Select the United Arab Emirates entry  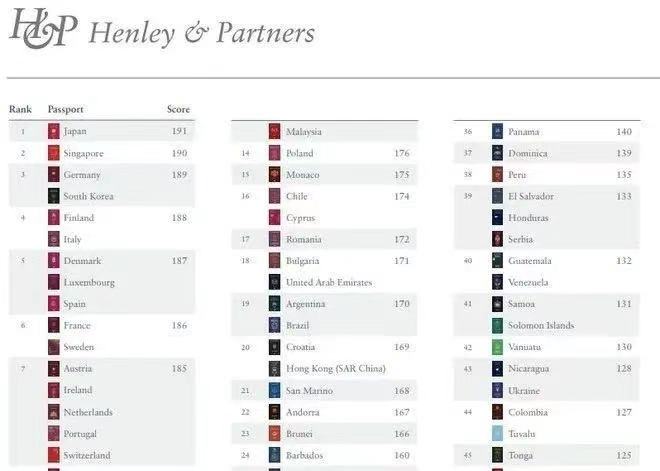point(329,282)
